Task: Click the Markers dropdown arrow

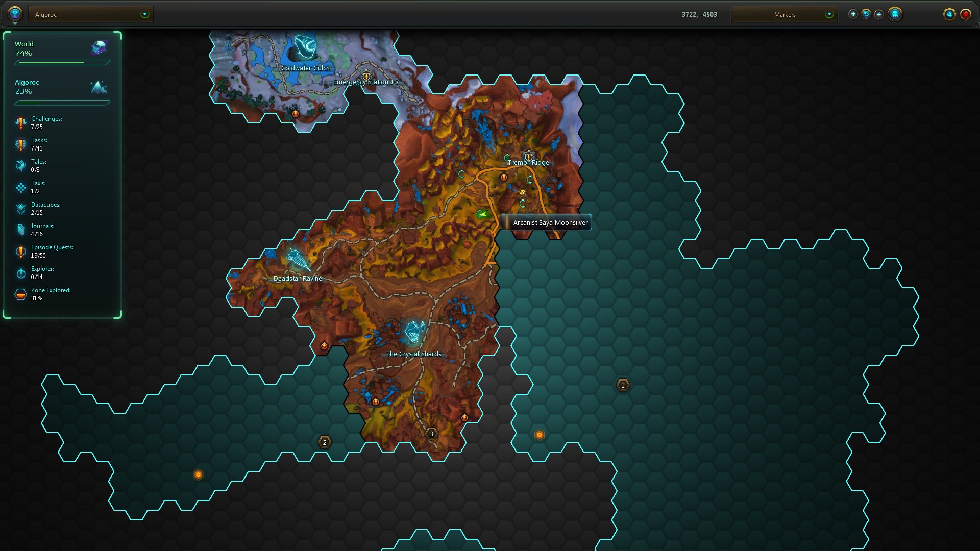Action: [829, 14]
